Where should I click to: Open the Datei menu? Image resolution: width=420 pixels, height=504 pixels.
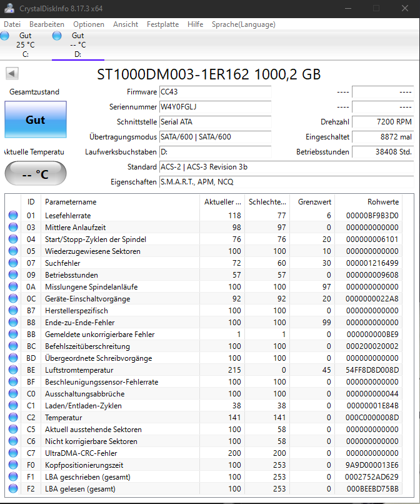tap(12, 24)
